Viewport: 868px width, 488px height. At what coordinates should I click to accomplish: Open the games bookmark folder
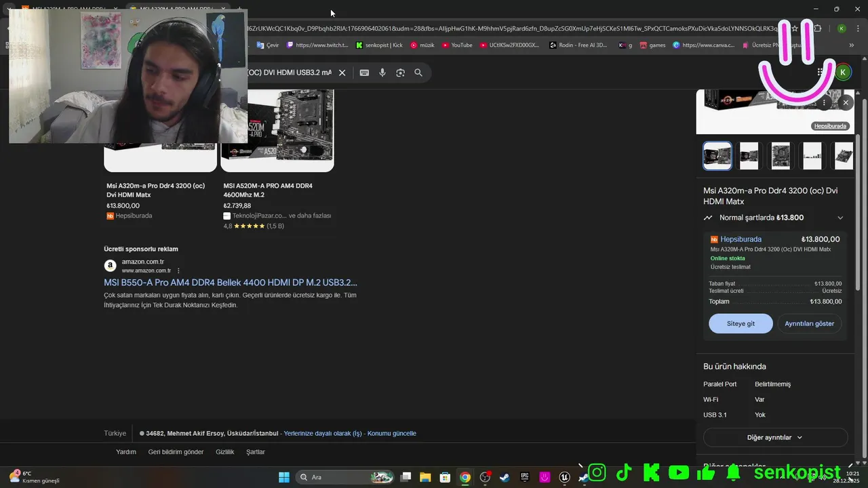pyautogui.click(x=653, y=45)
